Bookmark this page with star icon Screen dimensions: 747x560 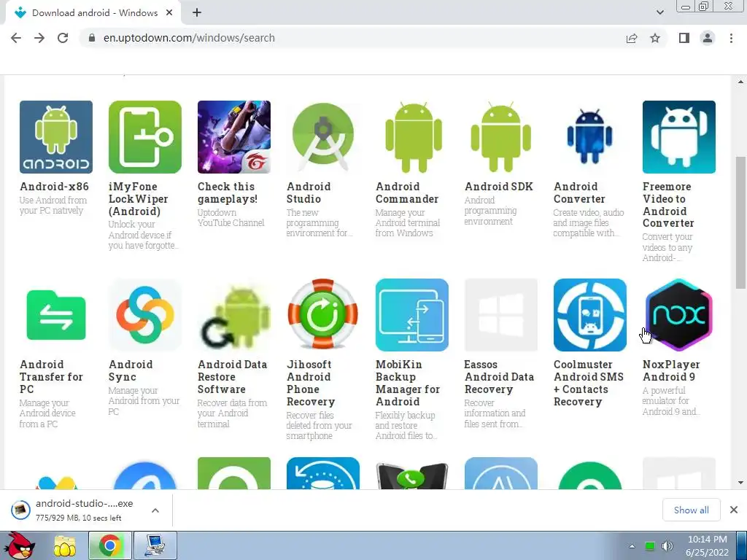[655, 38]
